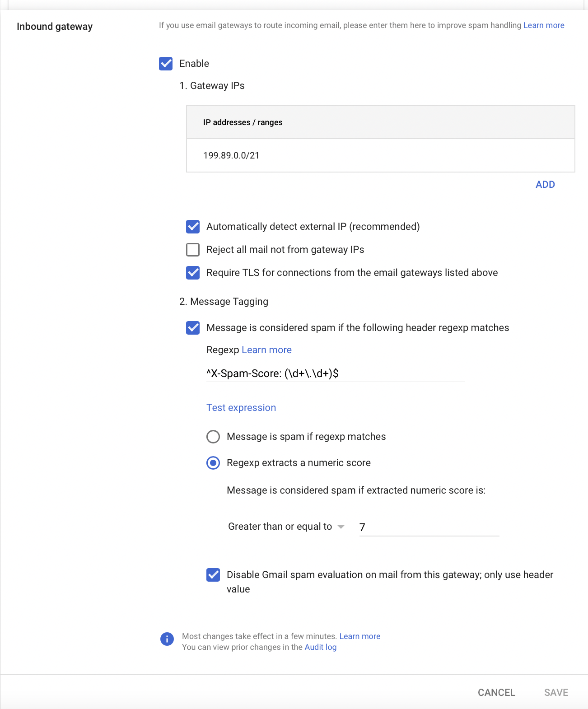Viewport: 588px width, 709px height.
Task: Click the dropdown arrow next to comparison operator
Action: (341, 527)
